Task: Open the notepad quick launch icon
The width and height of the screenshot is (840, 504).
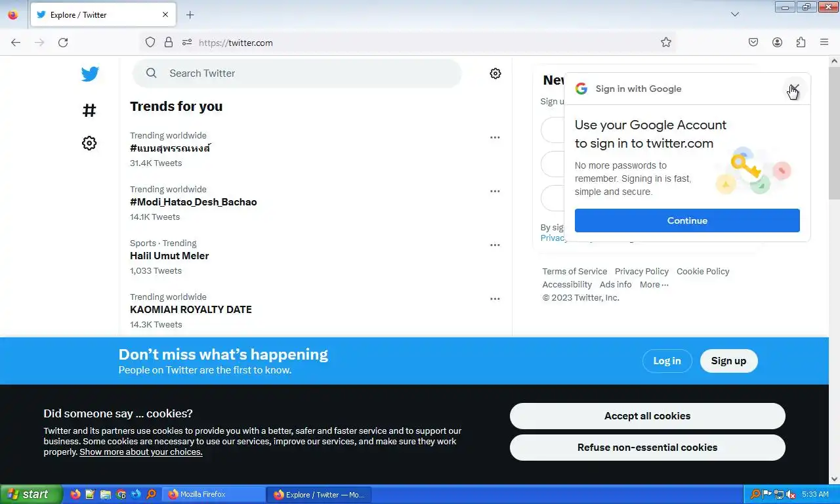Action: click(91, 494)
